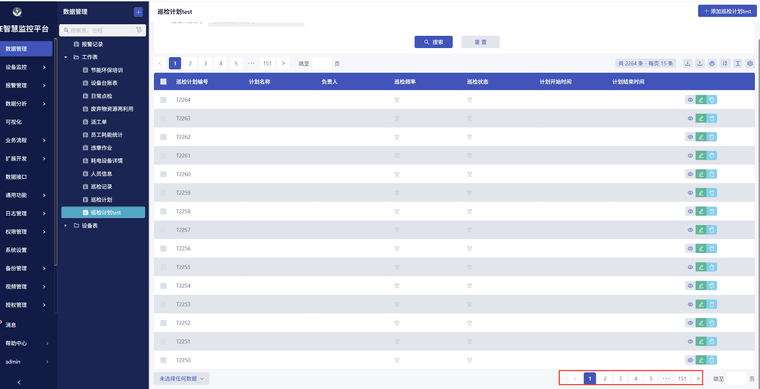The height and width of the screenshot is (389, 760).
Task: Go to page 2 in the pagination above the table
Action: [190, 63]
